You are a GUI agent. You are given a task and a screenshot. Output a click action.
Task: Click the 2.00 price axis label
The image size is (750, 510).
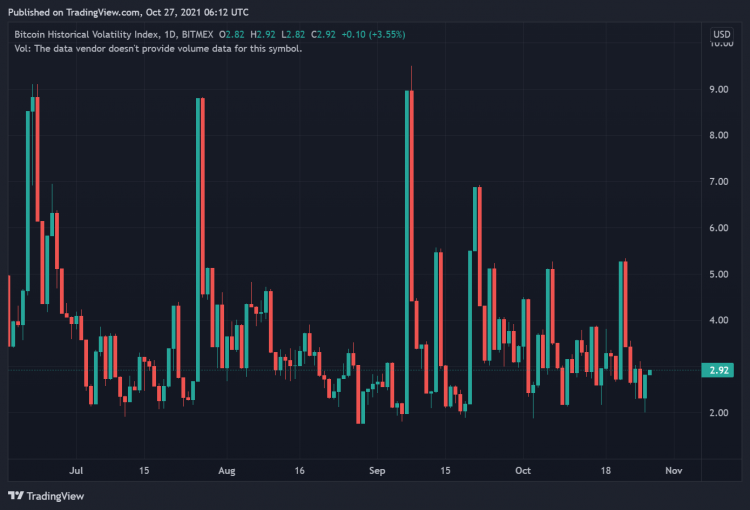pos(719,413)
